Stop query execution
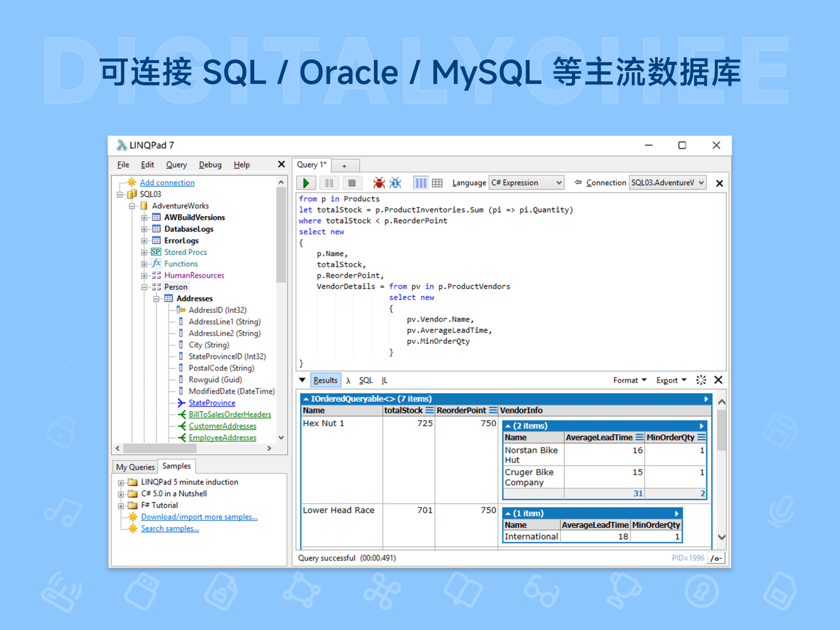This screenshot has height=630, width=840. tap(352, 182)
